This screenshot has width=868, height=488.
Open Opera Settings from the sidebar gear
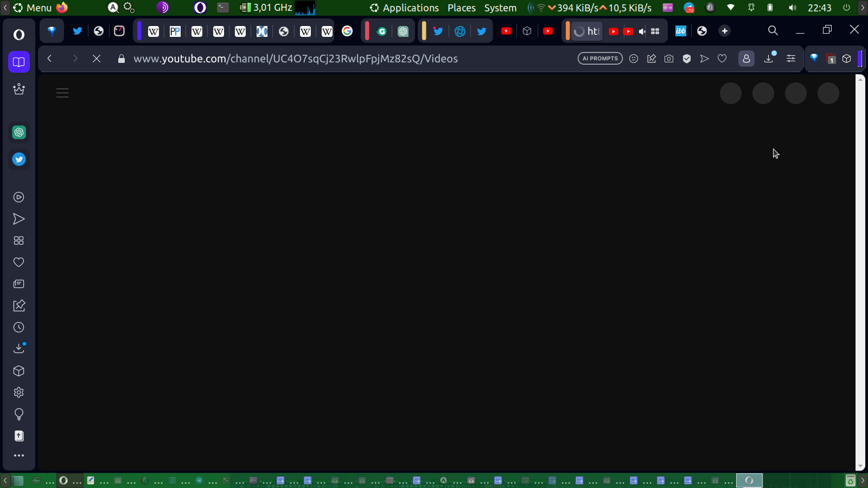pos(19,393)
